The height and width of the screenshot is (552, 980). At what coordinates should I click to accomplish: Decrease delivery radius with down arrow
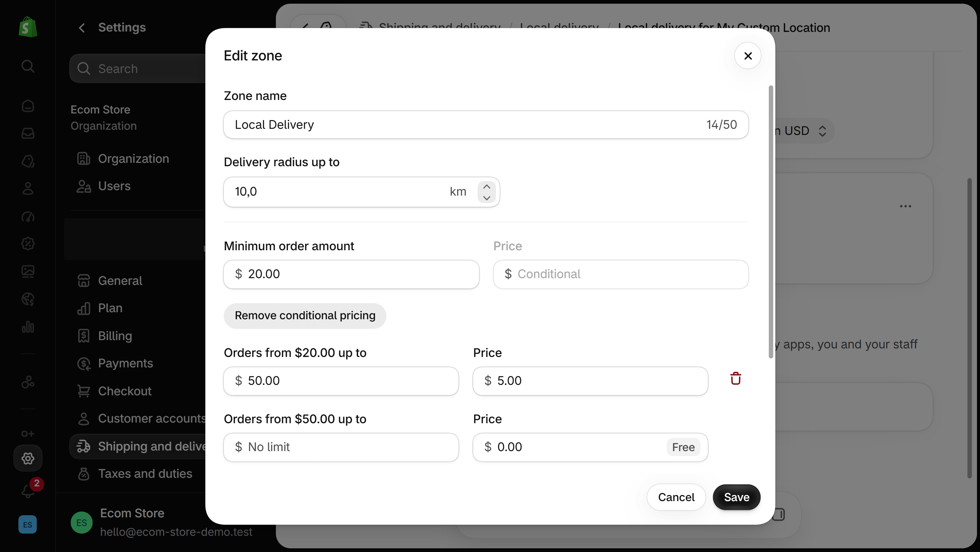click(486, 198)
